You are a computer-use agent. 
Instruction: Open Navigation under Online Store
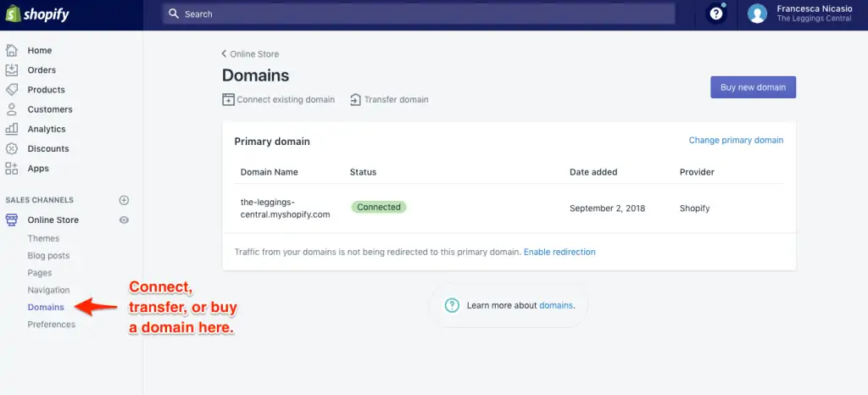48,290
